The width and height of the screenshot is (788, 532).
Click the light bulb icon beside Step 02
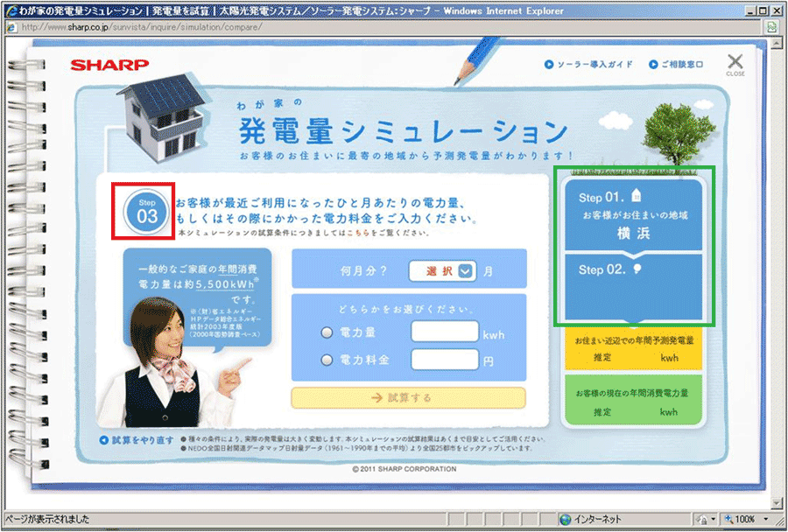tap(637, 269)
